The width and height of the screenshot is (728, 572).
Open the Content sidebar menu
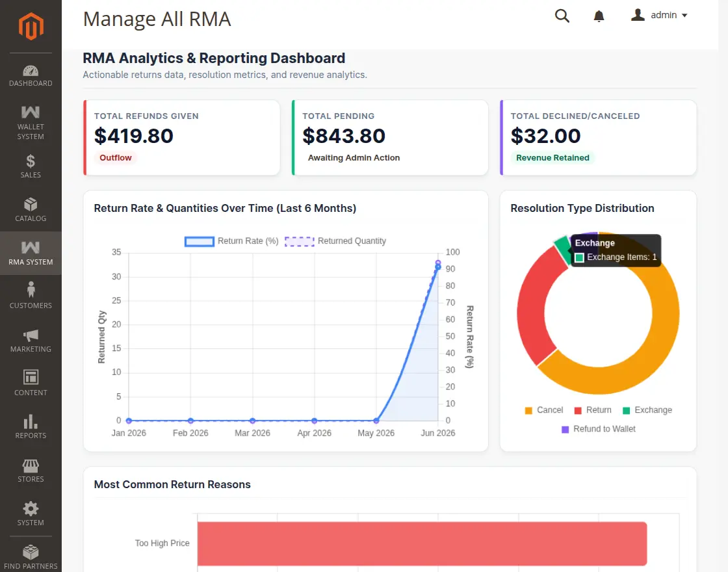point(31,384)
